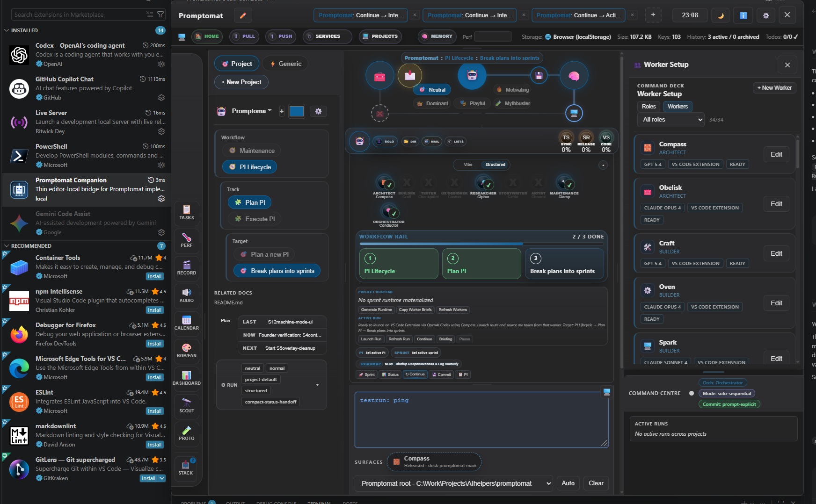The height and width of the screenshot is (504, 816).
Task: Click the monitor node icon in the flow graph
Action: (574, 113)
